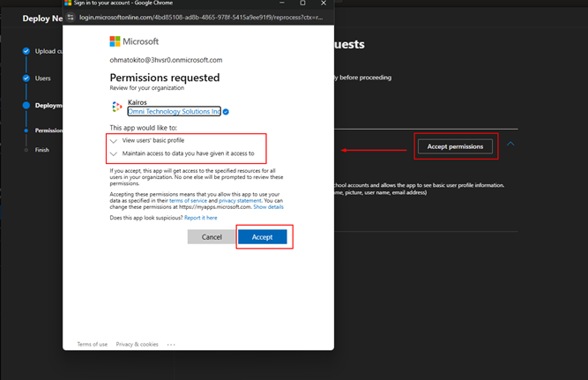Click the Users step checkmark icon
588x380 pixels.
26,78
